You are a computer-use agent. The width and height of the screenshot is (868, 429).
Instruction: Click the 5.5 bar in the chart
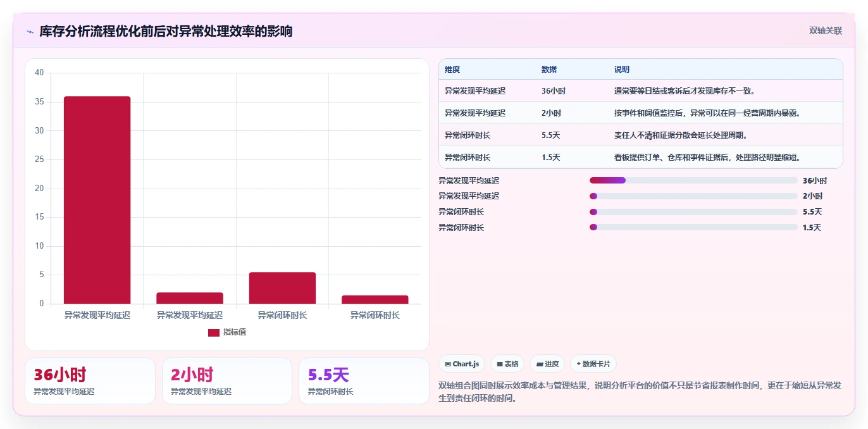tap(282, 288)
